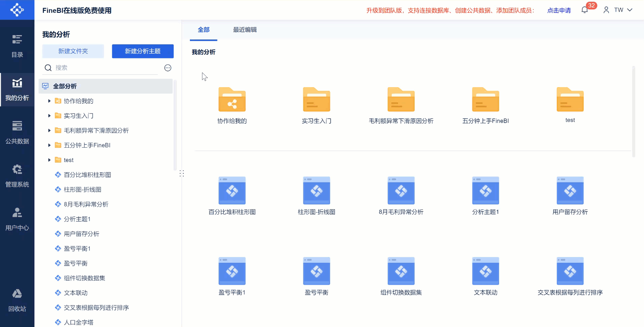The height and width of the screenshot is (327, 644).
Task: Stay on the 全部 tab
Action: pos(203,30)
